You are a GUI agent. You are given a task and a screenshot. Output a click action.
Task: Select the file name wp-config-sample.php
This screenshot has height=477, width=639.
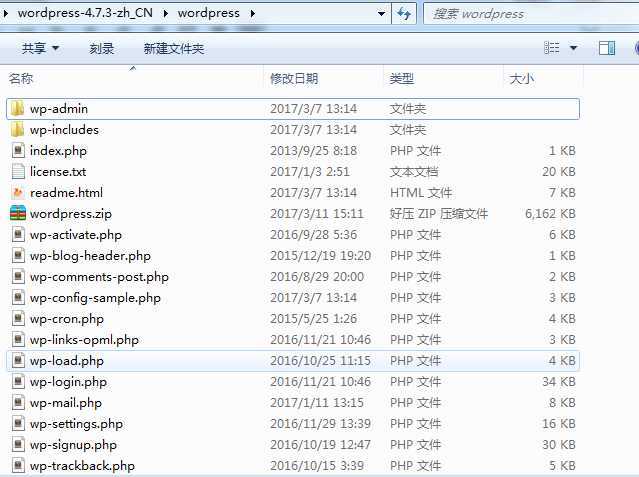tap(95, 298)
